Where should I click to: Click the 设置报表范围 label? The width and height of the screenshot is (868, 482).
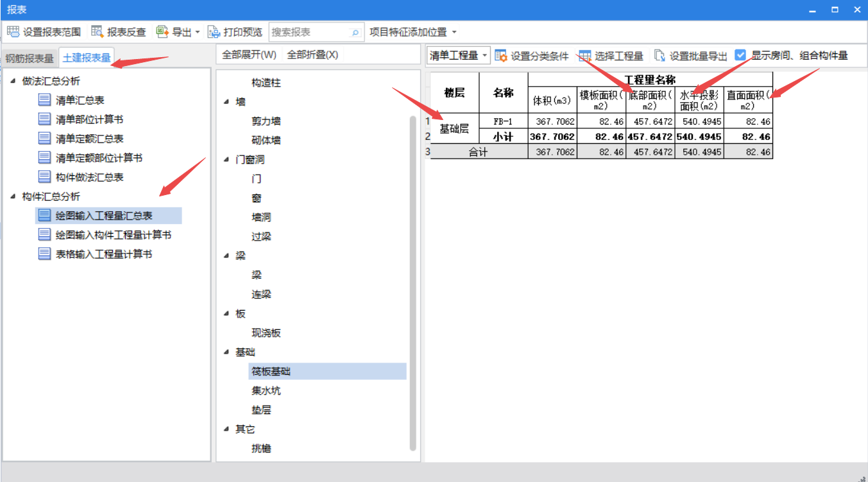(52, 32)
